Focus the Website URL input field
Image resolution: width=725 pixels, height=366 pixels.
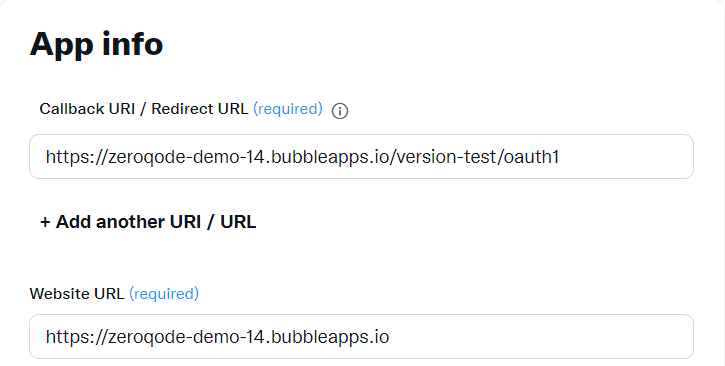pos(362,336)
